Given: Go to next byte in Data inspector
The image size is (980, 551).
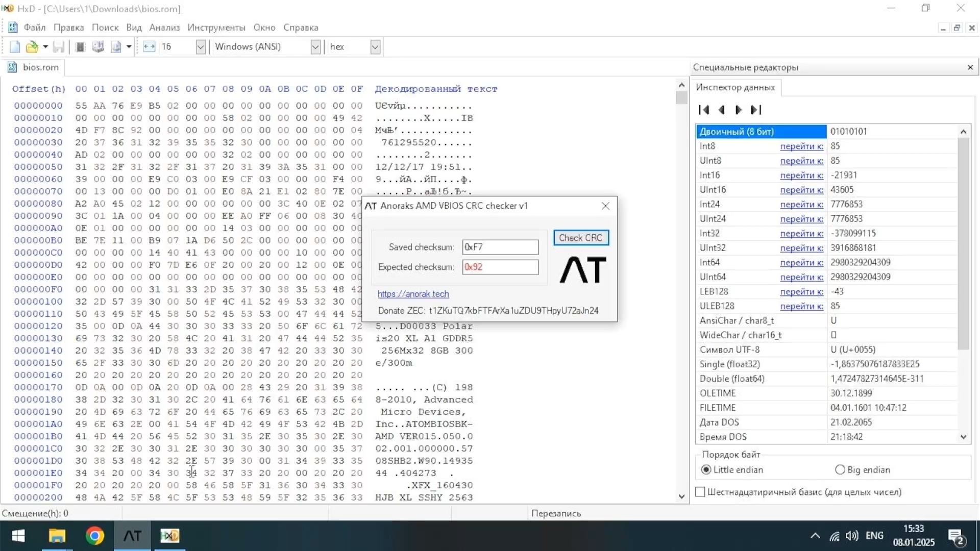Looking at the screenshot, I should 738,110.
